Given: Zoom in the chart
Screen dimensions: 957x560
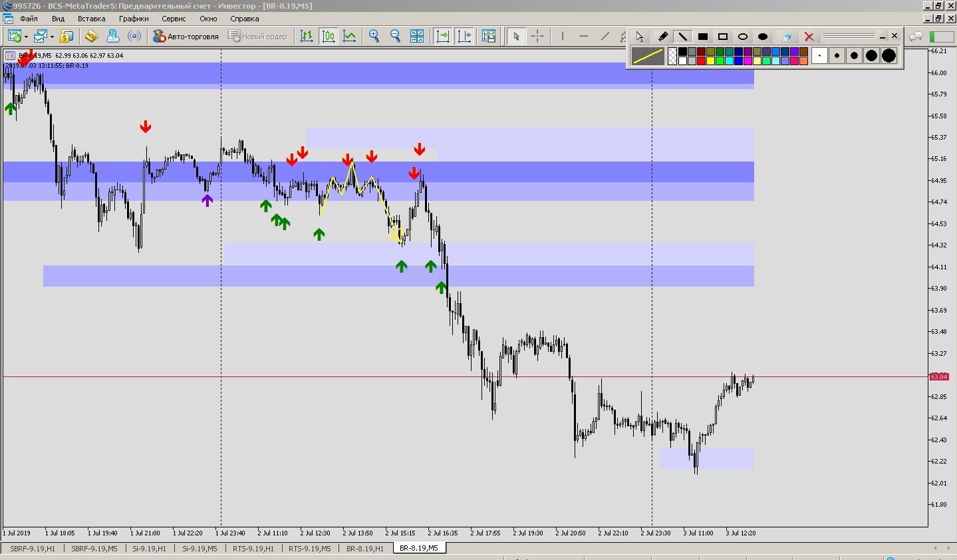Looking at the screenshot, I should pyautogui.click(x=374, y=36).
